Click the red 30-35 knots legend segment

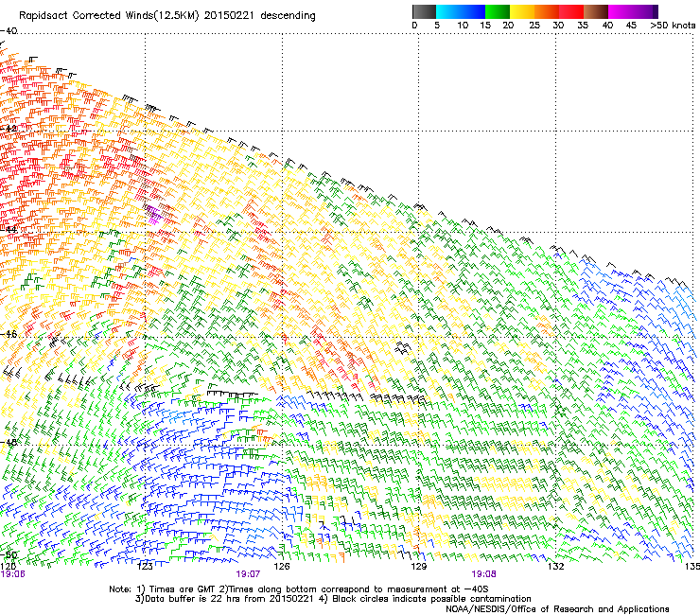tap(571, 11)
